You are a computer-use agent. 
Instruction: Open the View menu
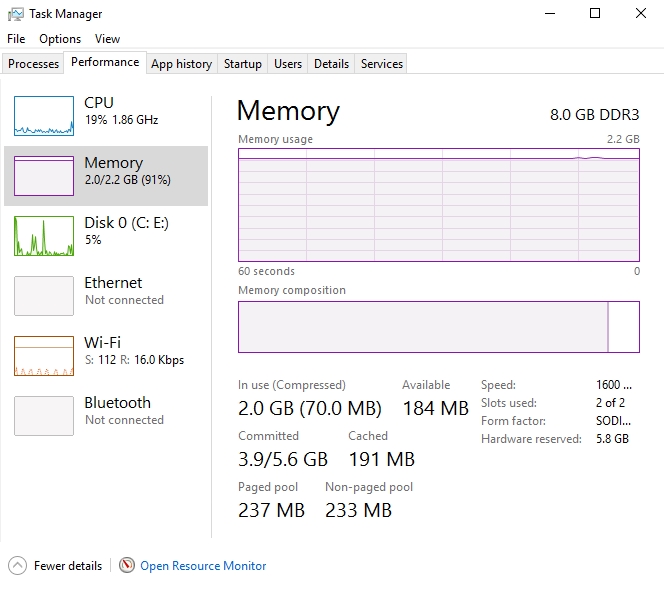pos(107,39)
